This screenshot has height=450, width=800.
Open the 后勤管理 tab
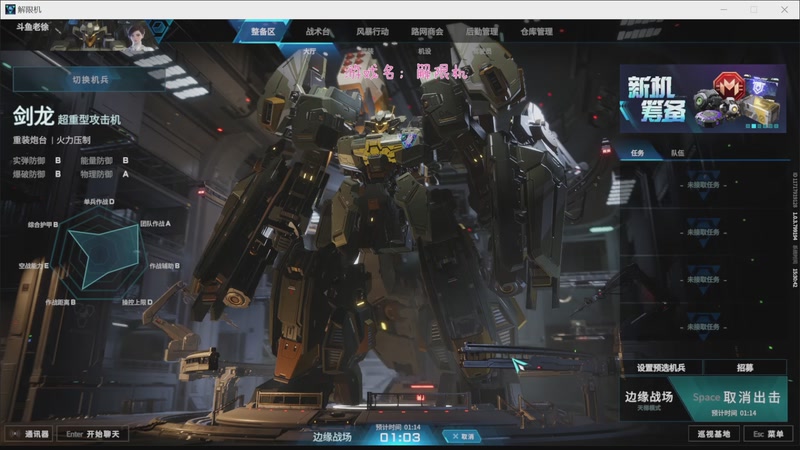482,32
